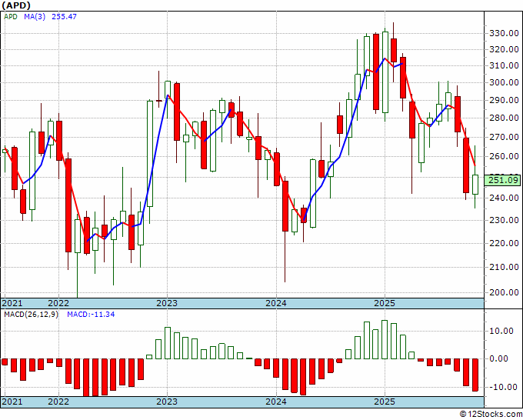Click the APD legend label

pyautogui.click(x=10, y=17)
